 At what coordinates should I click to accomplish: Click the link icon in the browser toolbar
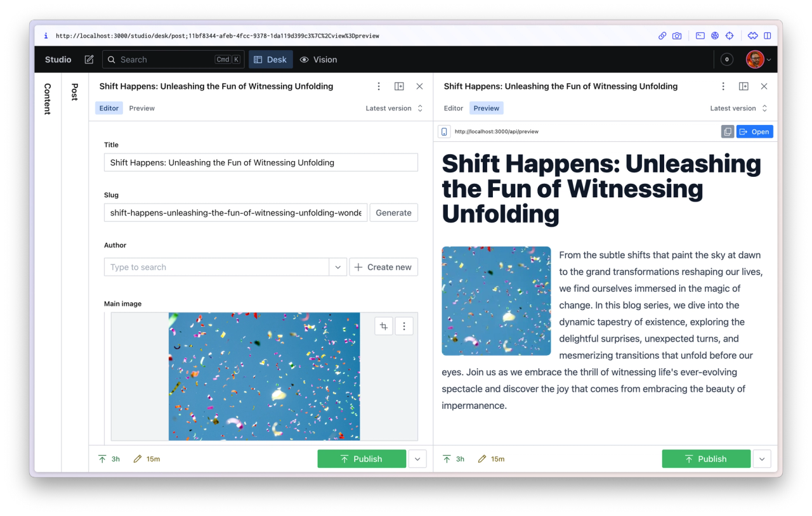click(x=662, y=35)
